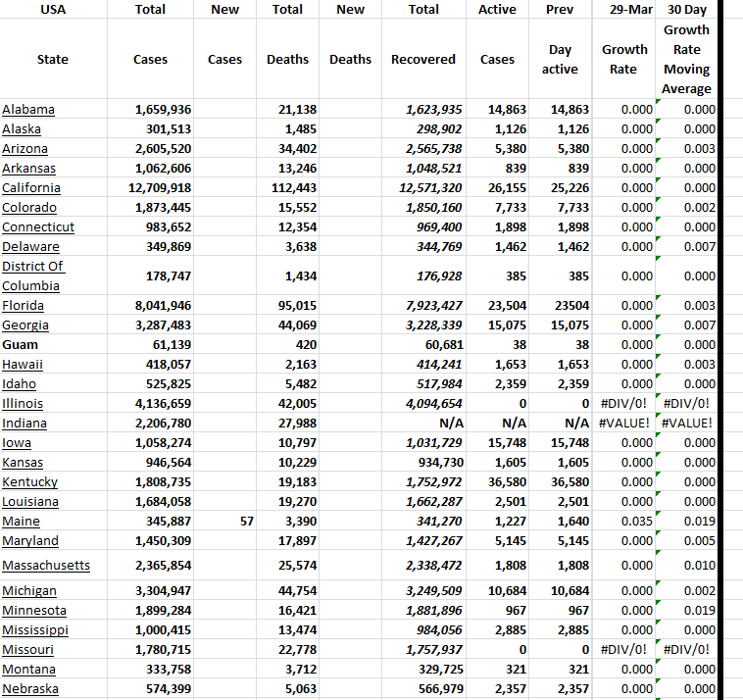
Task: Select Maine's 0.035 growth rate cell
Action: pyautogui.click(x=623, y=522)
